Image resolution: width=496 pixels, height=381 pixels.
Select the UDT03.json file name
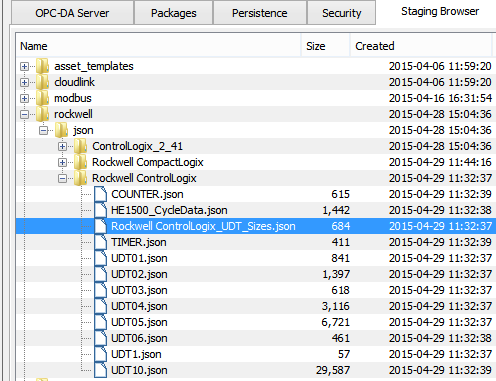point(139,290)
